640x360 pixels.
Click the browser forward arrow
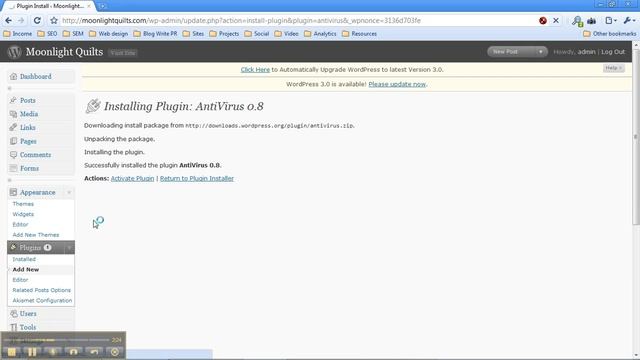point(21,20)
